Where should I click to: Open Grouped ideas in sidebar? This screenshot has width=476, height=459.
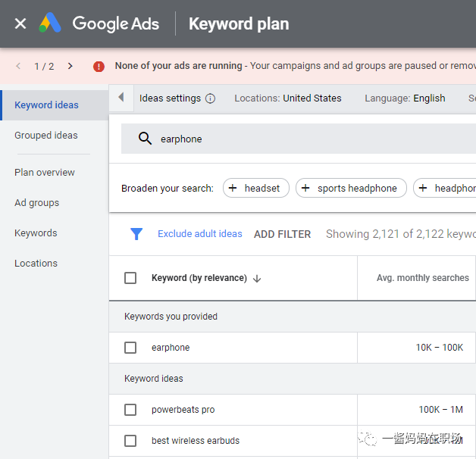click(x=46, y=136)
